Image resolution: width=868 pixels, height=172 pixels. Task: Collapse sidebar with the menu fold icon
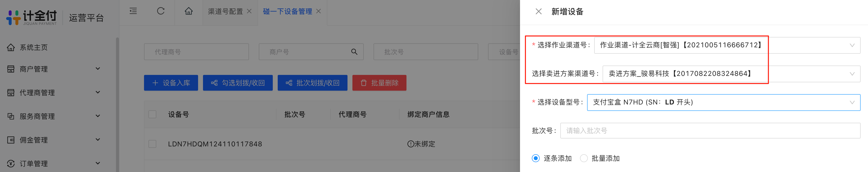pyautogui.click(x=133, y=11)
